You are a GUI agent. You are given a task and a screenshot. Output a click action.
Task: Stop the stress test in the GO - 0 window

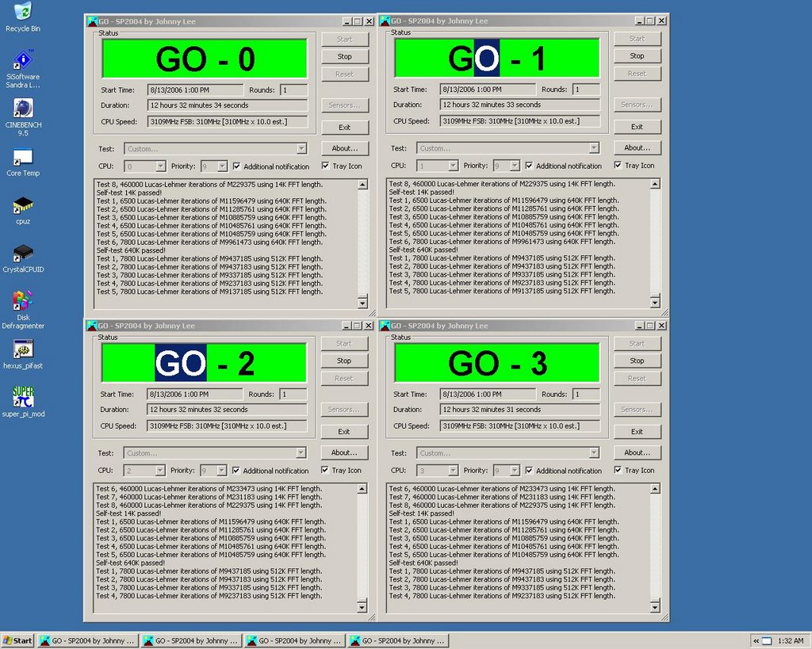345,56
